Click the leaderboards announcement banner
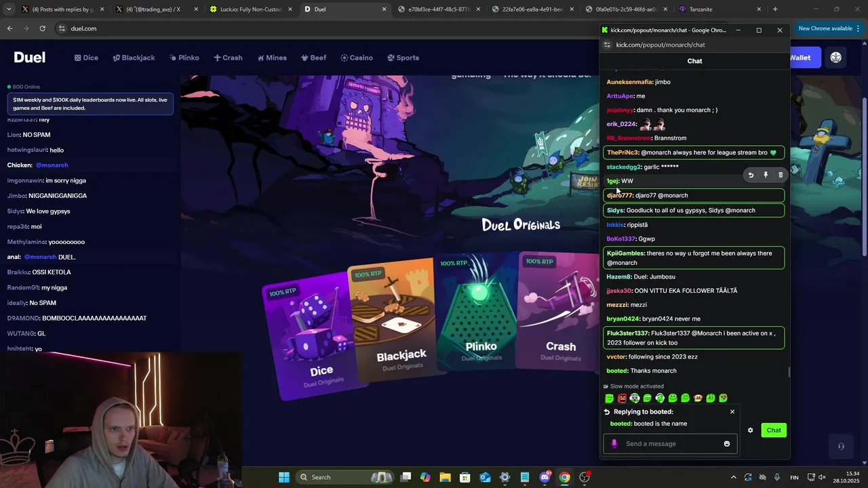Viewport: 868px width, 488px height. pos(90,104)
